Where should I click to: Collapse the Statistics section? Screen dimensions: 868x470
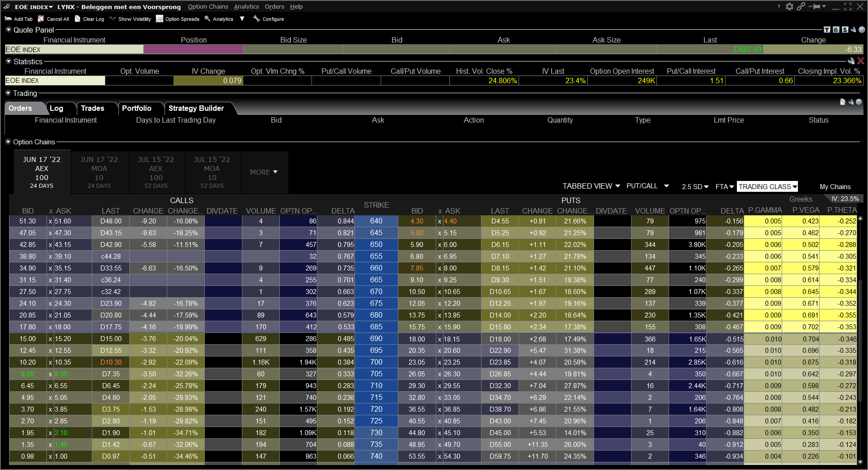tap(8, 61)
